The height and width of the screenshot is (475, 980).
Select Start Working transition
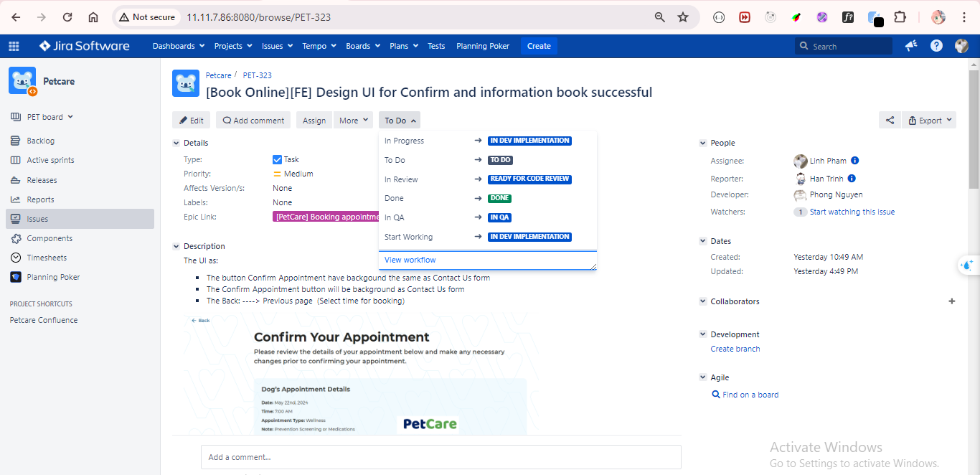click(x=488, y=237)
